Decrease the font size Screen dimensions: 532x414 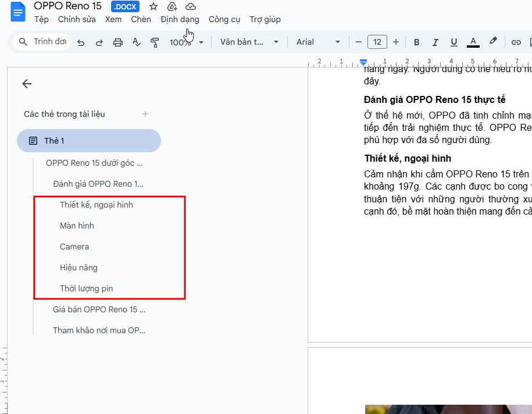click(x=359, y=42)
